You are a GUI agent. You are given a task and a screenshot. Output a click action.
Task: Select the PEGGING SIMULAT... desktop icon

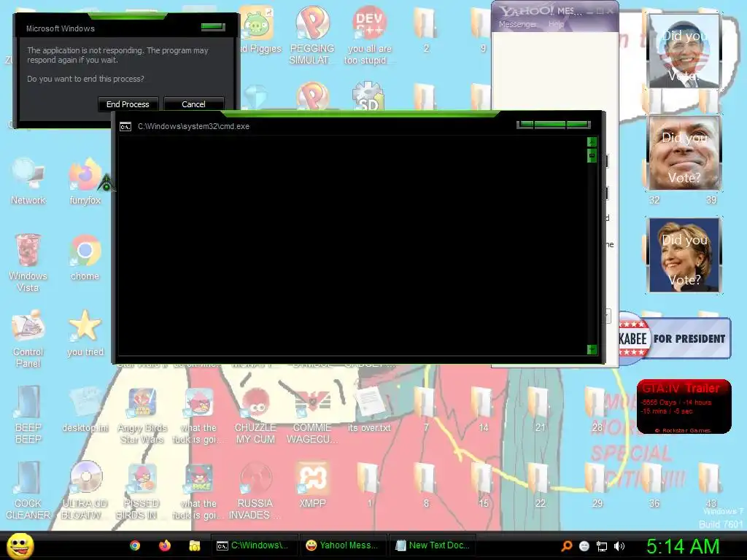pyautogui.click(x=312, y=36)
